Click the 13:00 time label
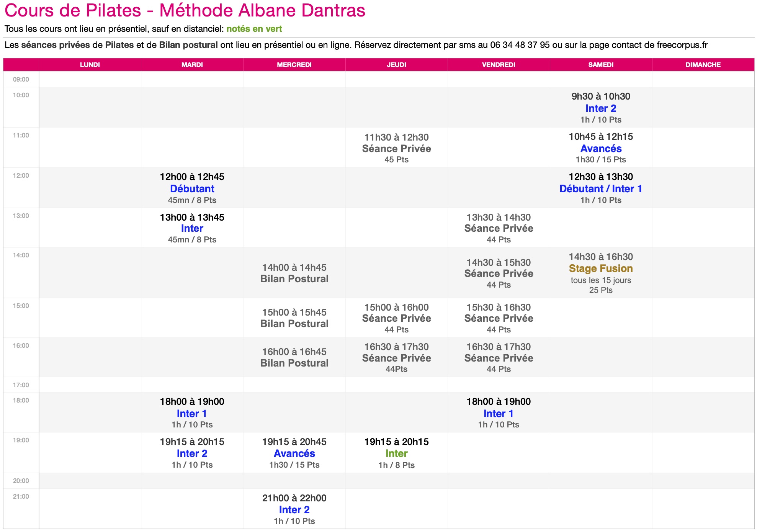Screen dimensions: 757x532 [21, 216]
